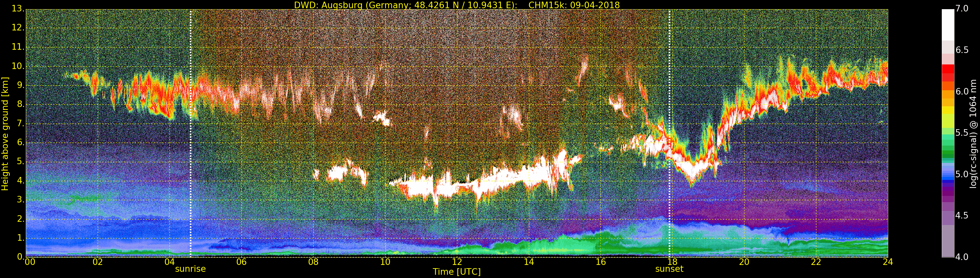This screenshot has height=278, width=980.
Task: Click height axis tick '13.'
Action: 18,9
